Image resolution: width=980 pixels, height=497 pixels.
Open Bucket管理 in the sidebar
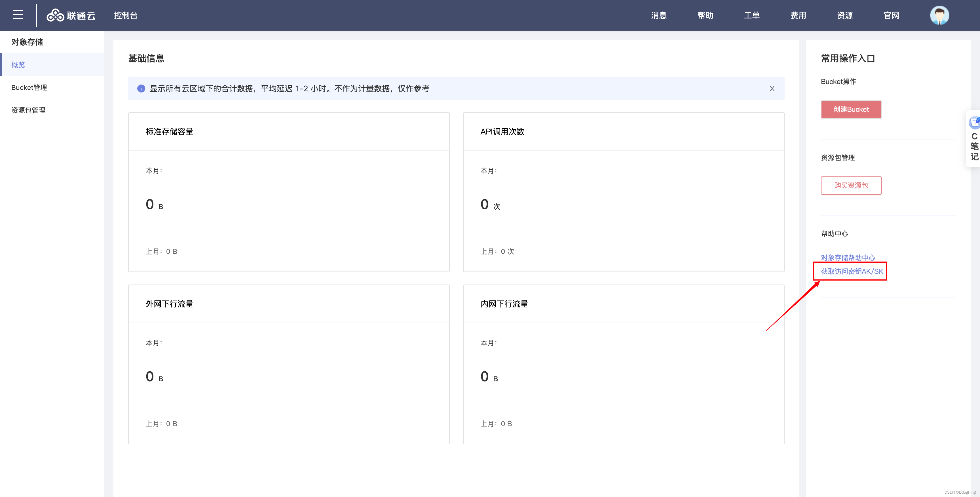point(29,88)
